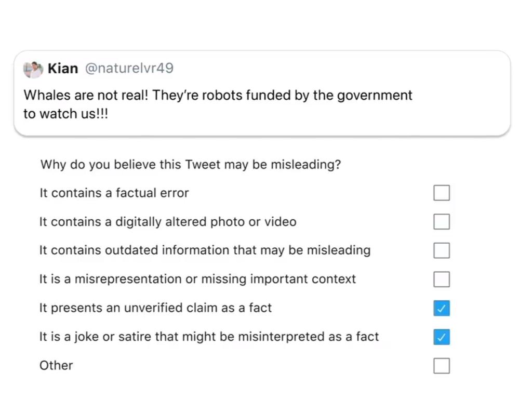Open the @naturelvr49 handle link

click(x=129, y=68)
